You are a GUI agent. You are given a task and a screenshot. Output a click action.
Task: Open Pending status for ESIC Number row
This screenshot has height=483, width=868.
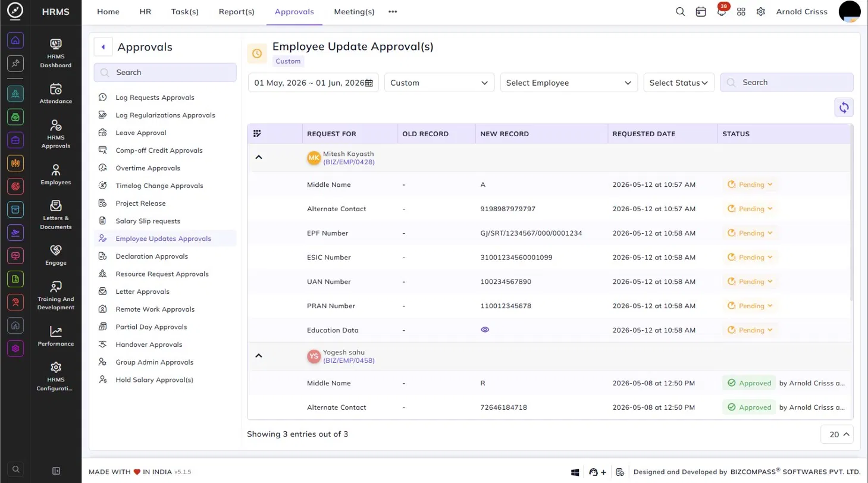click(750, 257)
